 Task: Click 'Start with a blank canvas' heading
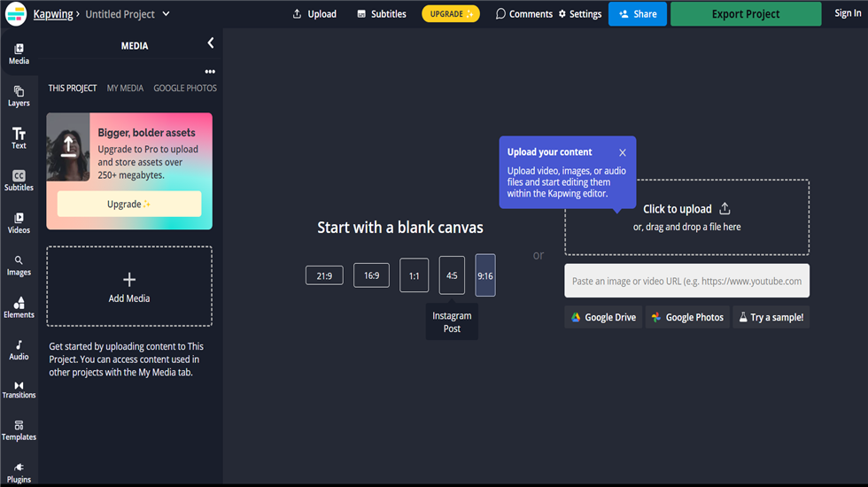pos(400,228)
